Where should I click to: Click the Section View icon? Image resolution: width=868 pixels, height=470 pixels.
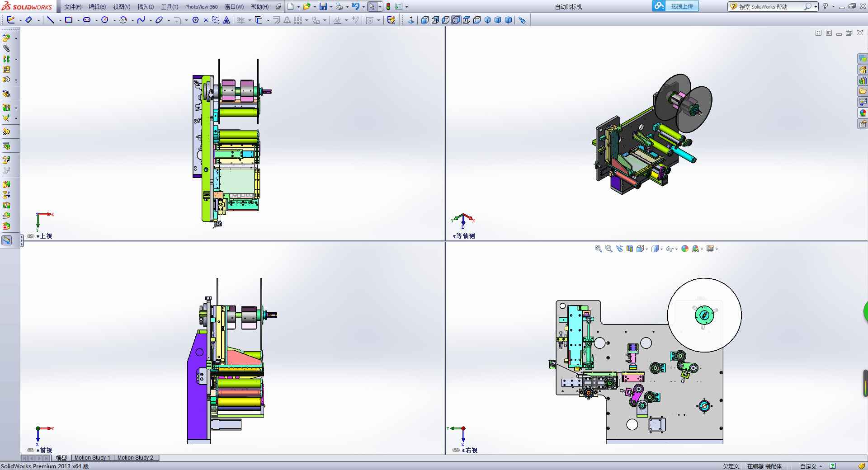point(630,249)
